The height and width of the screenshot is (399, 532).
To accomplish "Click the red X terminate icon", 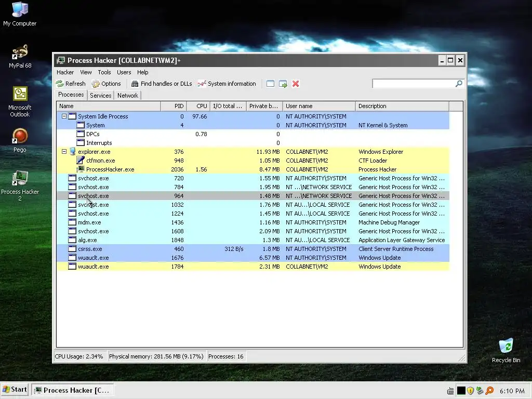I will click(x=296, y=84).
